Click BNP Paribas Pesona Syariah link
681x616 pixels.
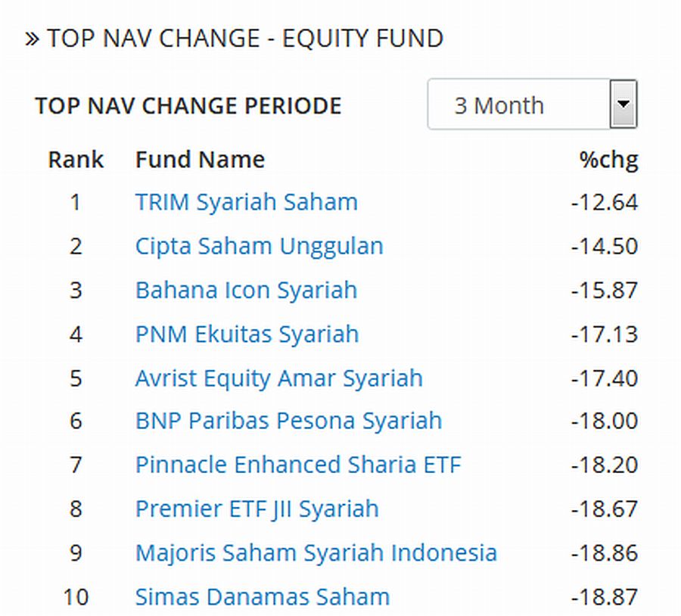288,421
